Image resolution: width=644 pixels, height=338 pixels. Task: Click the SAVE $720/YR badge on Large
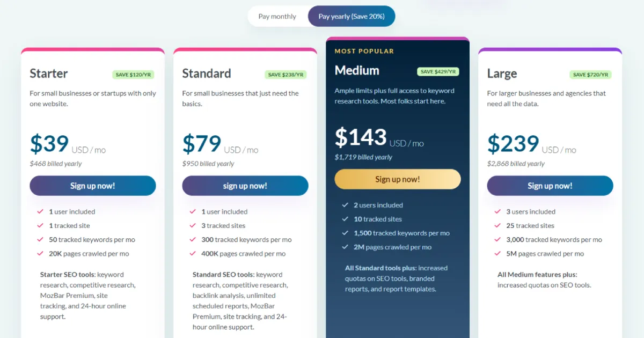point(590,75)
